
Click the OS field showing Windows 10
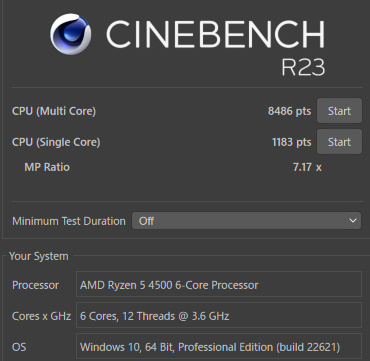[x=219, y=346]
